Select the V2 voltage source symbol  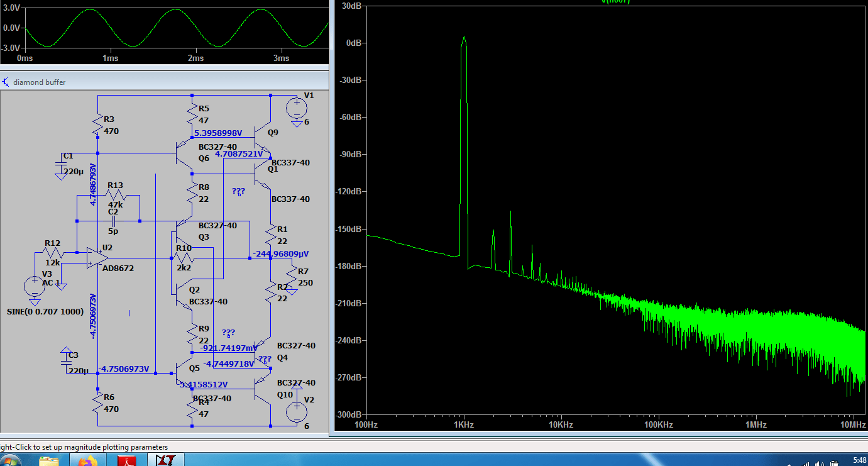(296, 412)
